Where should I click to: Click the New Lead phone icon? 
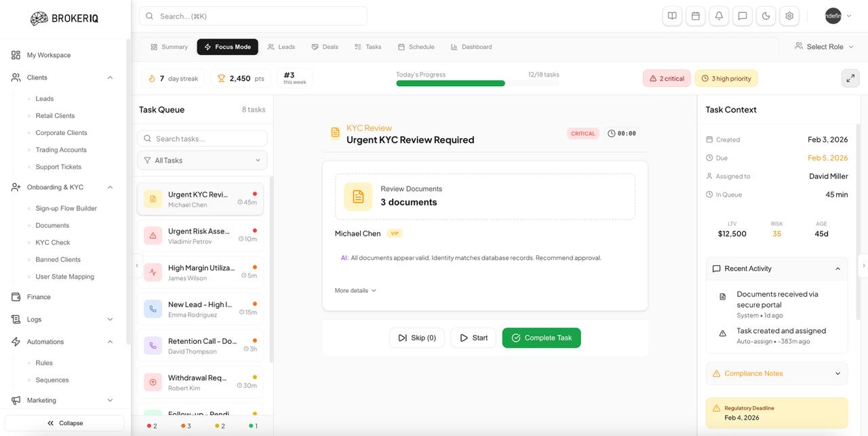pos(153,309)
